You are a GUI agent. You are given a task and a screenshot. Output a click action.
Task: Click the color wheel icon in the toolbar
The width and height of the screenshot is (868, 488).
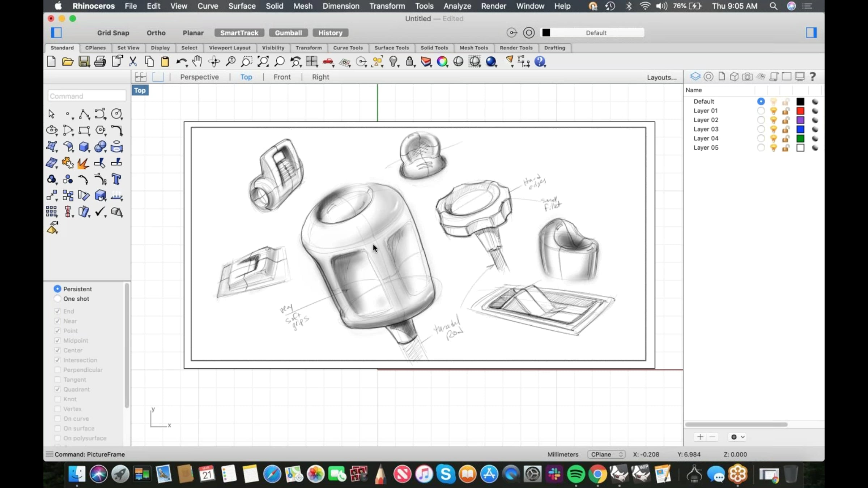click(x=442, y=62)
